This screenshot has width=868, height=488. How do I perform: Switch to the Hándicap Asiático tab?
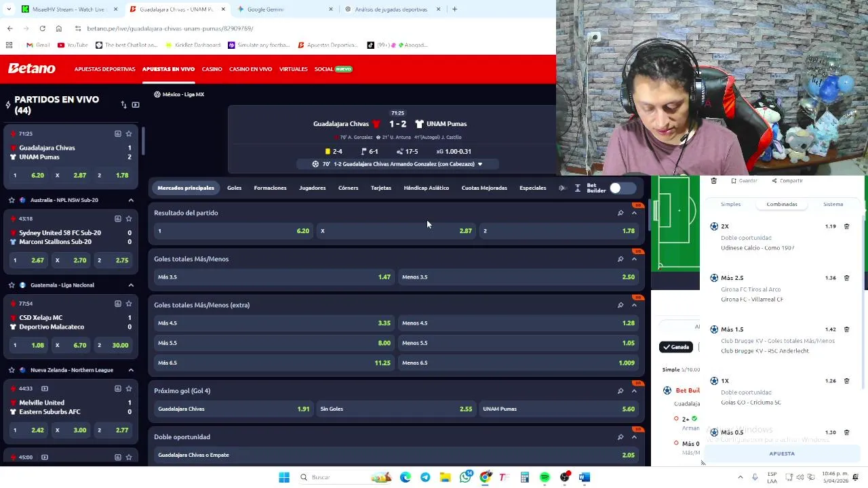click(426, 188)
